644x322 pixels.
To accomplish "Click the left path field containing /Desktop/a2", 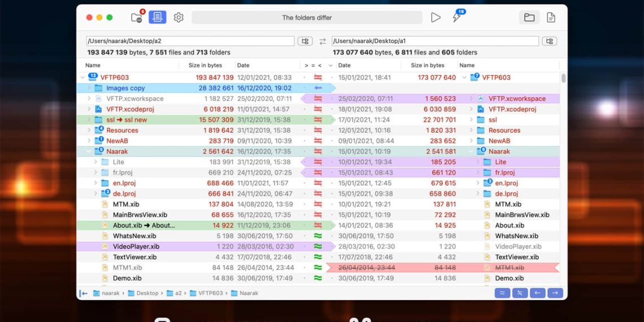I will pyautogui.click(x=190, y=41).
